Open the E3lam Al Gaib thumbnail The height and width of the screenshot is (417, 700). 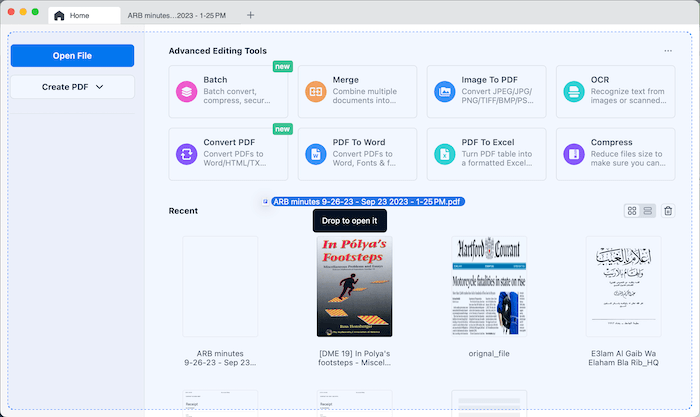tap(623, 286)
